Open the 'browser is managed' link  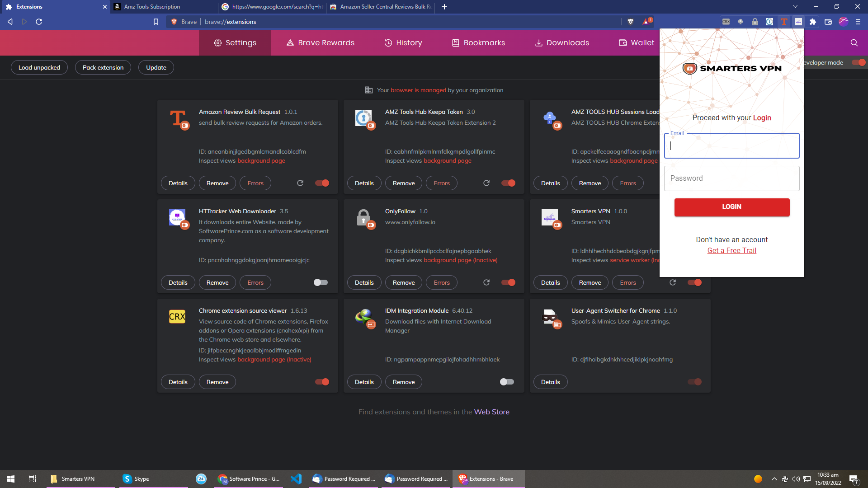[x=418, y=90]
